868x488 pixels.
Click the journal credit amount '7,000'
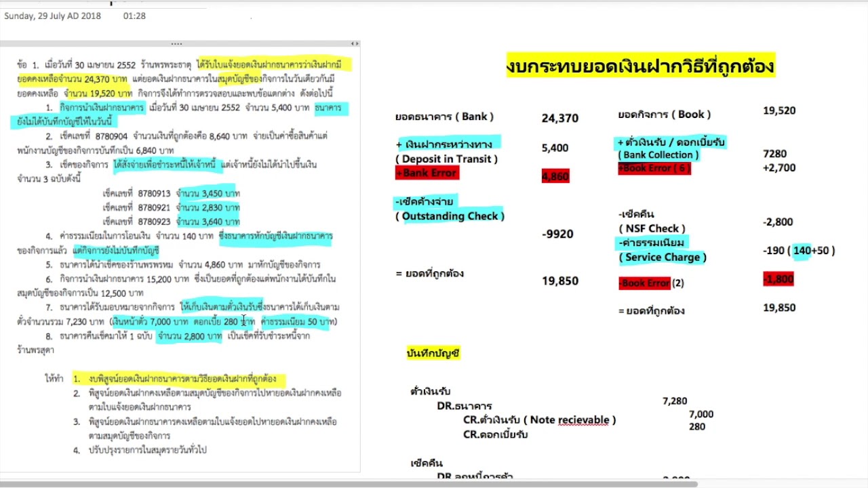pyautogui.click(x=701, y=414)
